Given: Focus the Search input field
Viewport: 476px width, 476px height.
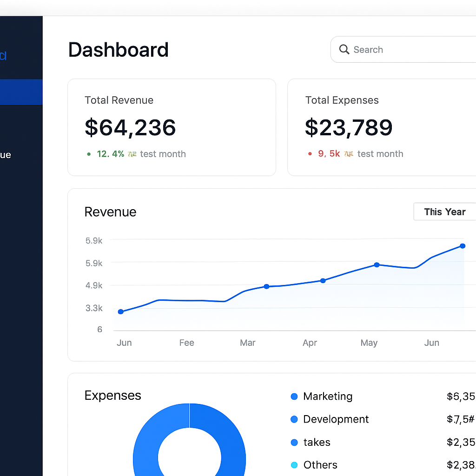Looking at the screenshot, I should point(403,49).
